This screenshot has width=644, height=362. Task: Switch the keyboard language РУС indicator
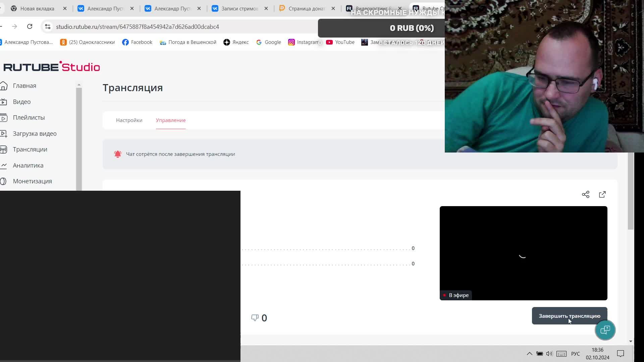(x=575, y=354)
